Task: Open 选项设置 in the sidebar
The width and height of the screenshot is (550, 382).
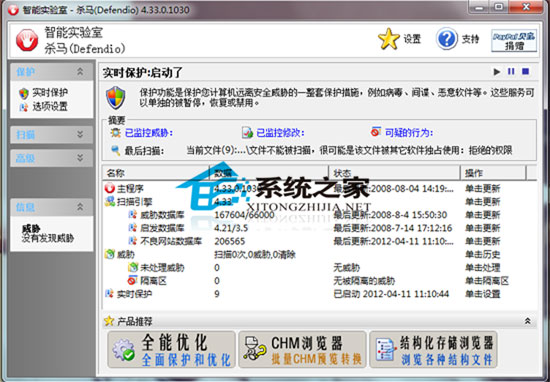Action: pyautogui.click(x=50, y=107)
